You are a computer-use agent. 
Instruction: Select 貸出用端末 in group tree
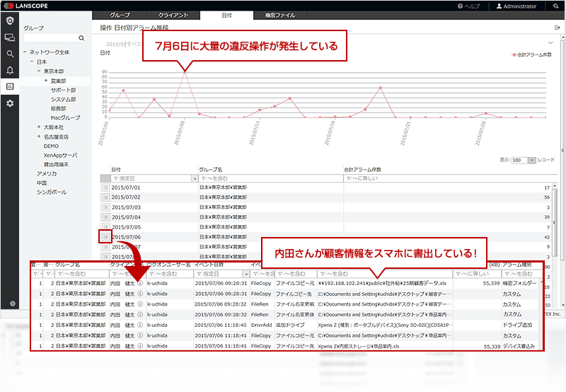56,164
